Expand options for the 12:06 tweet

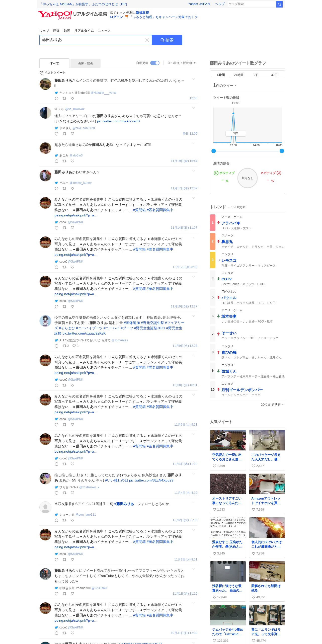[193, 79]
